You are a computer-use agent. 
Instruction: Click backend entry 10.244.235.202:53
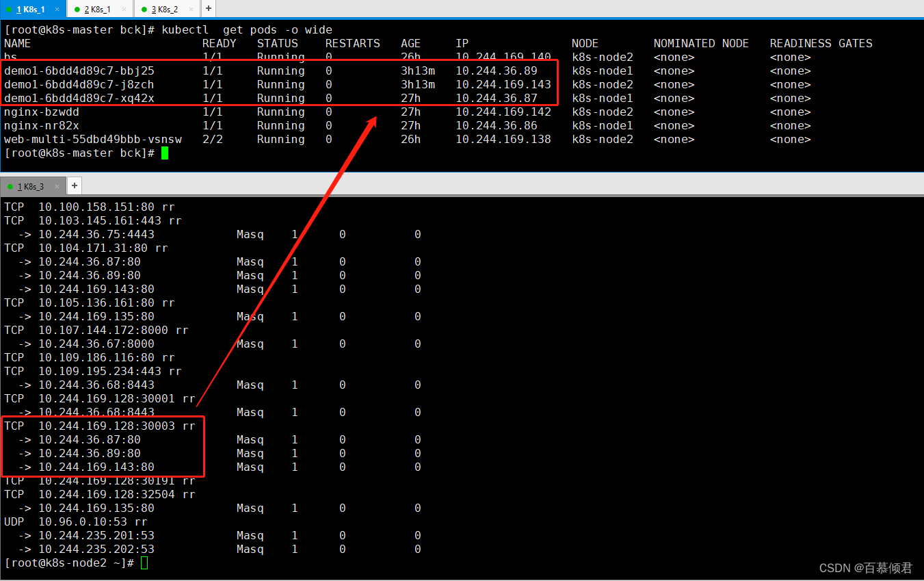point(96,549)
